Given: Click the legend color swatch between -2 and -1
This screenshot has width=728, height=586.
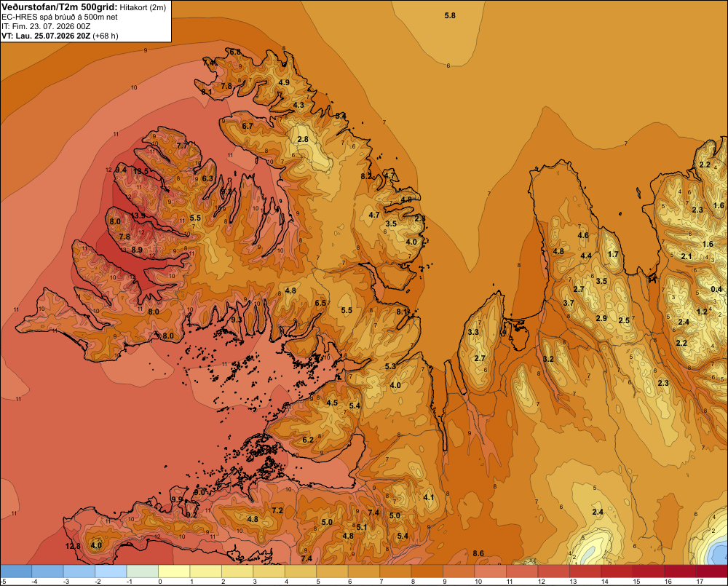Looking at the screenshot, I should click(111, 571).
